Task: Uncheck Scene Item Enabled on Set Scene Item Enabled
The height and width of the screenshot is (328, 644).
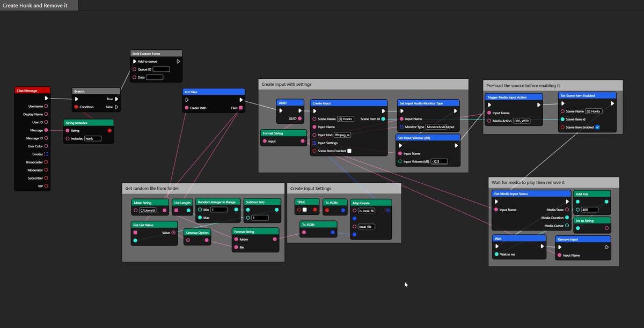Action: pyautogui.click(x=597, y=128)
